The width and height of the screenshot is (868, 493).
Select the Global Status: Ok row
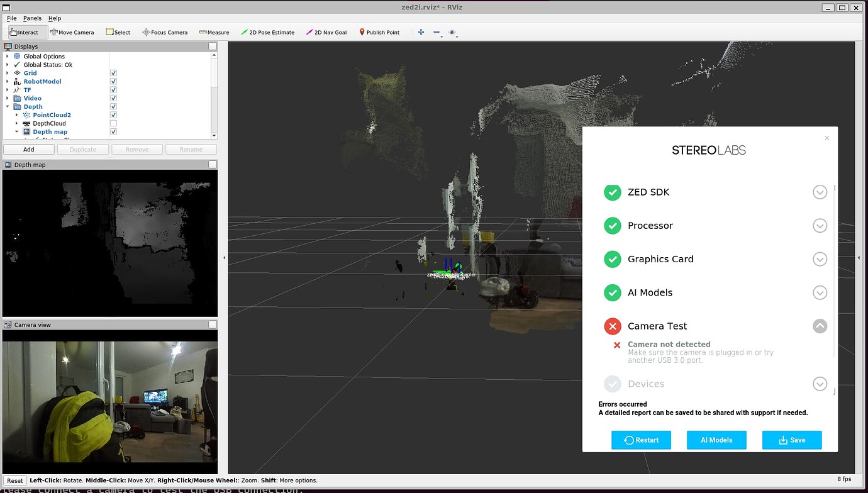pos(48,65)
